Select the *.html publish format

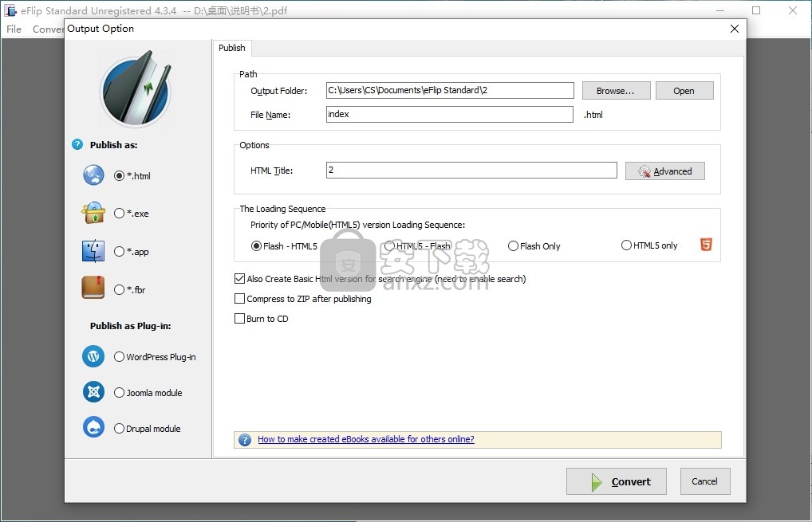132,176
